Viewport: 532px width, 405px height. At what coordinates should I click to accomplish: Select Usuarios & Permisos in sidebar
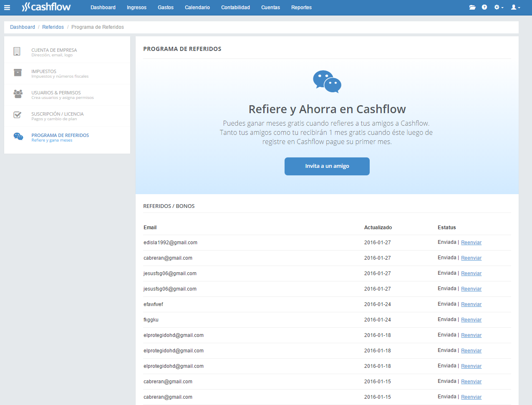[x=67, y=95]
